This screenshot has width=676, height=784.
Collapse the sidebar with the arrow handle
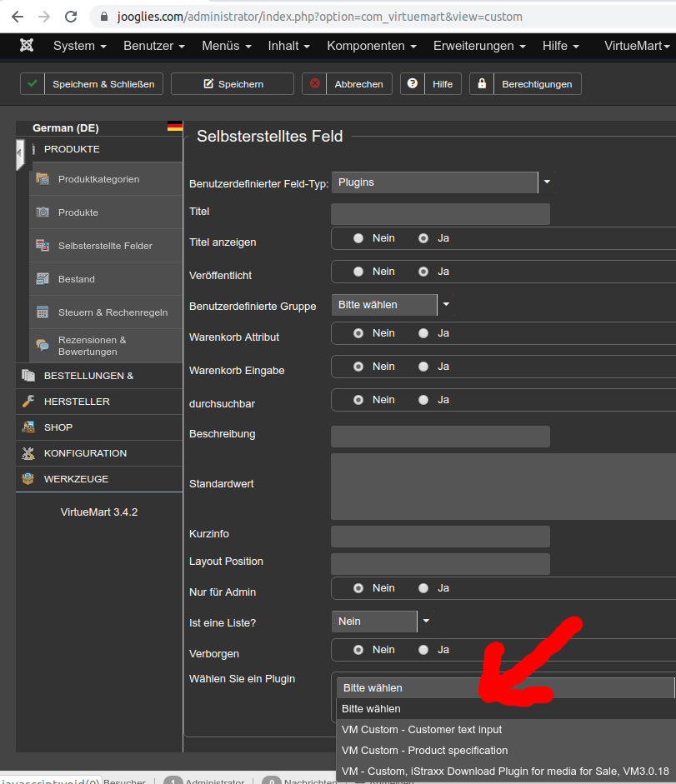tap(20, 154)
